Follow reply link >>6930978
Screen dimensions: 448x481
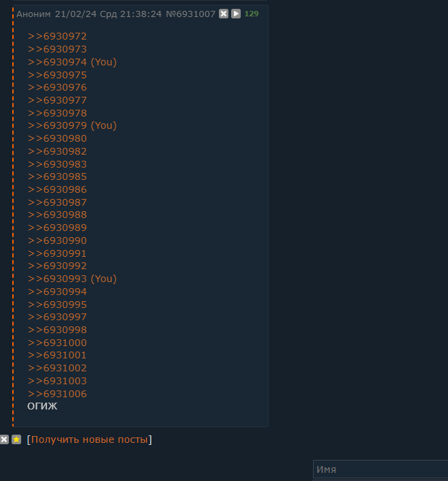(x=57, y=113)
